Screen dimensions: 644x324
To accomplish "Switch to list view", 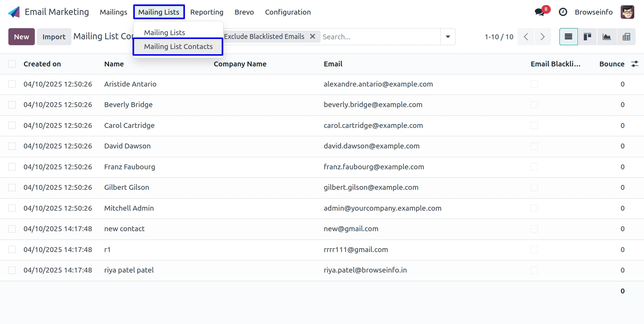I will click(x=568, y=37).
